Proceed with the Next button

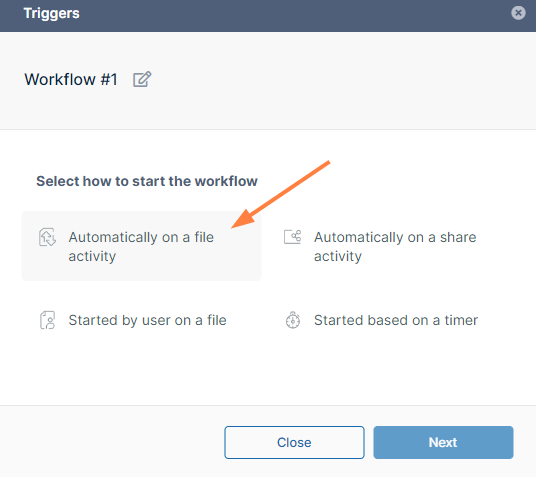coord(443,442)
